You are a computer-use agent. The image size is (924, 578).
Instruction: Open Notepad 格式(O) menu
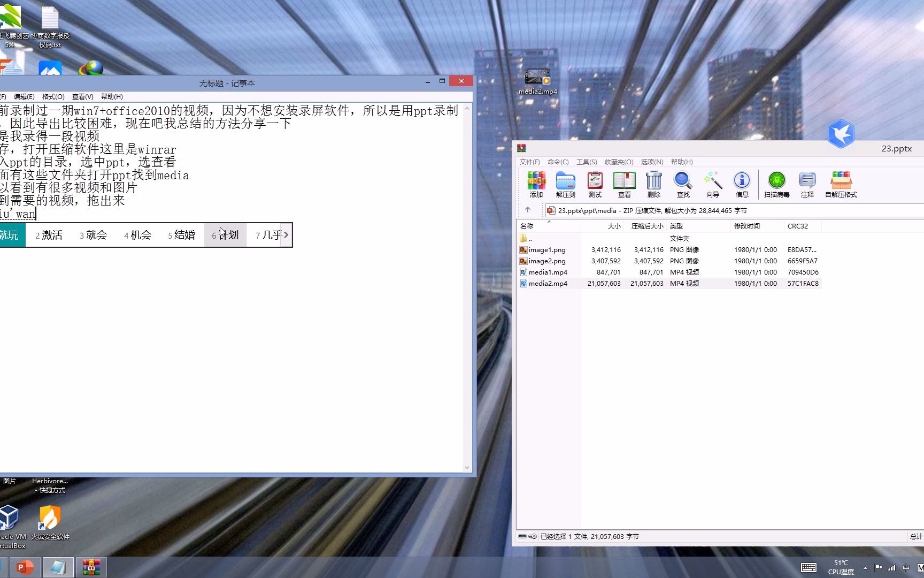coord(53,97)
